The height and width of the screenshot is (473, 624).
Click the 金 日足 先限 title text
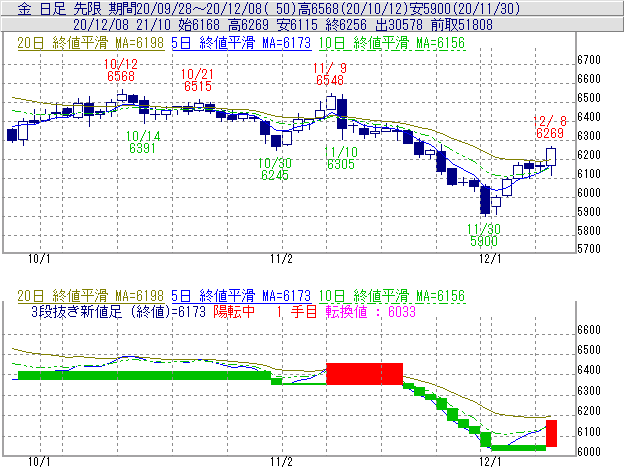[60, 8]
